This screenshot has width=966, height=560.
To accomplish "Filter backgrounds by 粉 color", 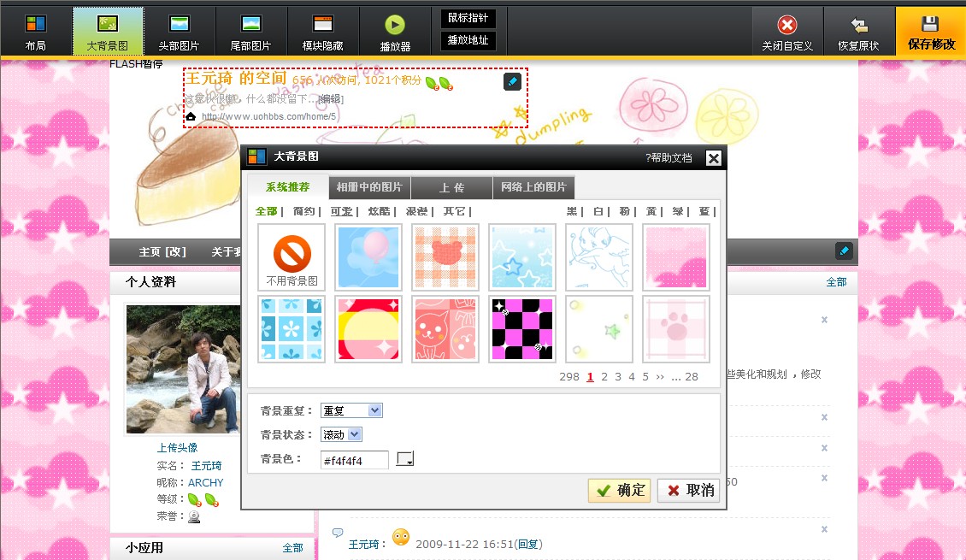I will pyautogui.click(x=625, y=211).
